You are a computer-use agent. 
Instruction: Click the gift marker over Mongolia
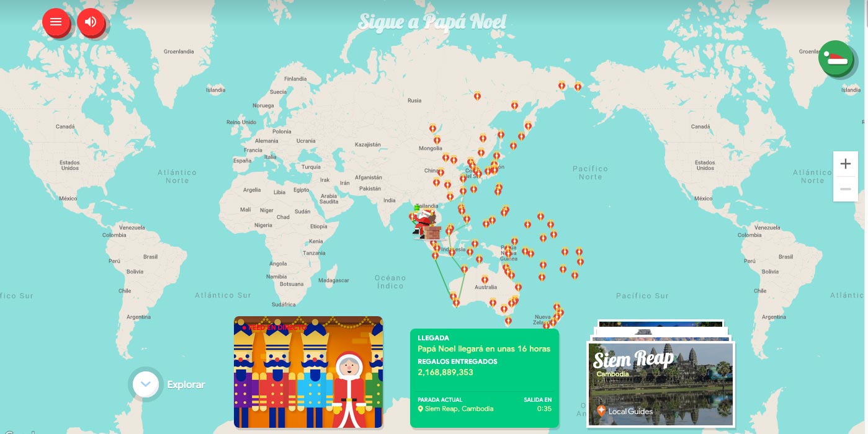[432, 128]
